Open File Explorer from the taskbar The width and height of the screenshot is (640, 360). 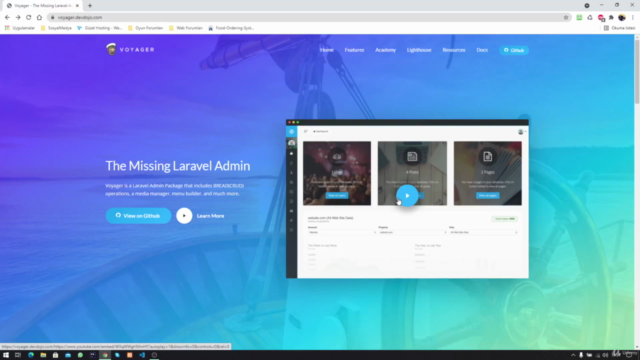(x=43, y=355)
